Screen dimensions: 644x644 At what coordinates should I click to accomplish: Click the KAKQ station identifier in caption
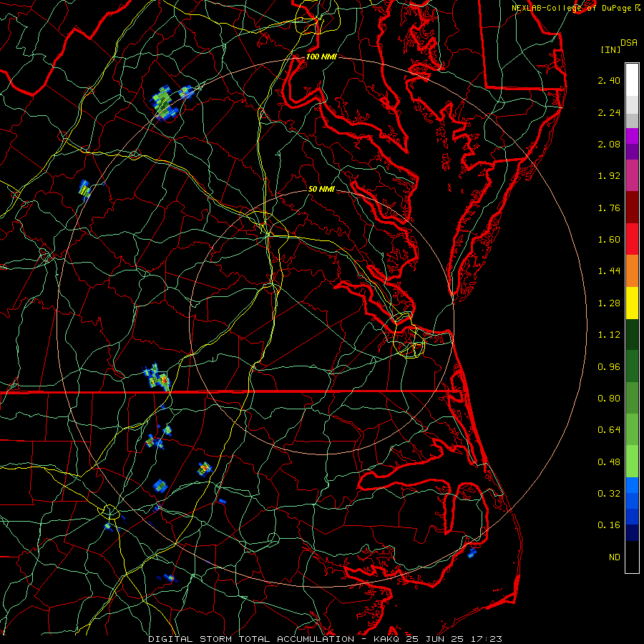coord(386,639)
